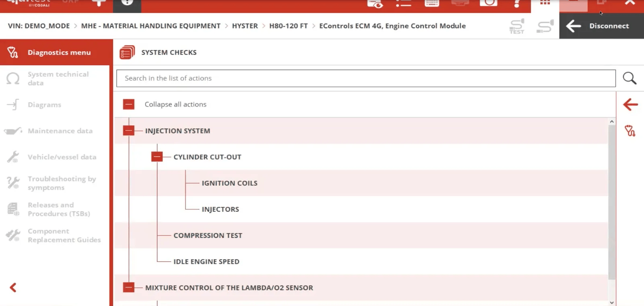Click the plus icon in the top bar

pyautogui.click(x=99, y=3)
